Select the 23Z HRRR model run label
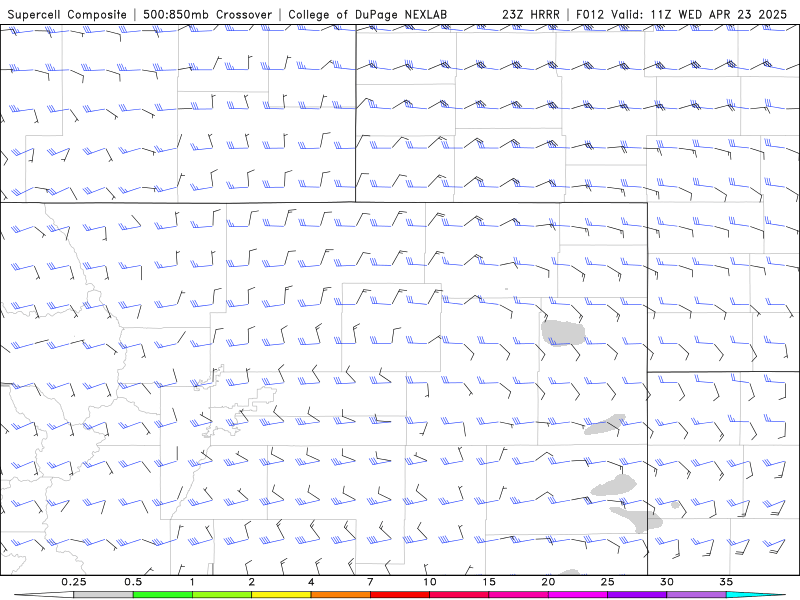 pos(531,14)
